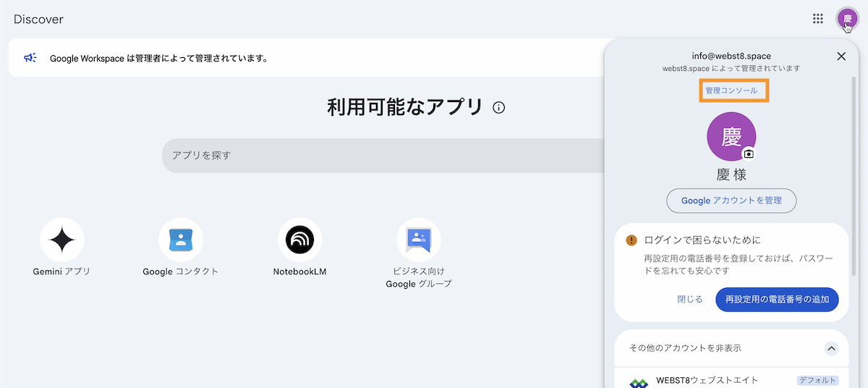The height and width of the screenshot is (388, 868).
Task: Open the Gemini アプリ icon
Action: click(x=62, y=240)
